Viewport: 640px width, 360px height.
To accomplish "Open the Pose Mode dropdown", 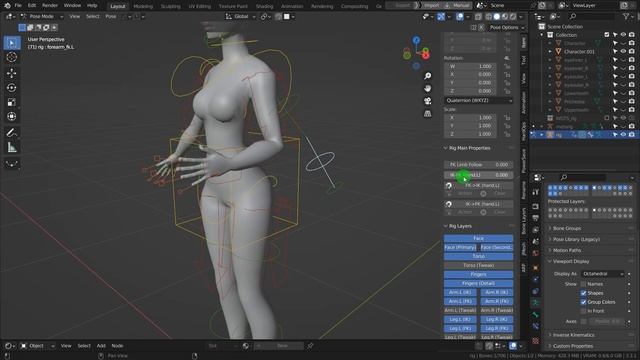I will (42, 17).
